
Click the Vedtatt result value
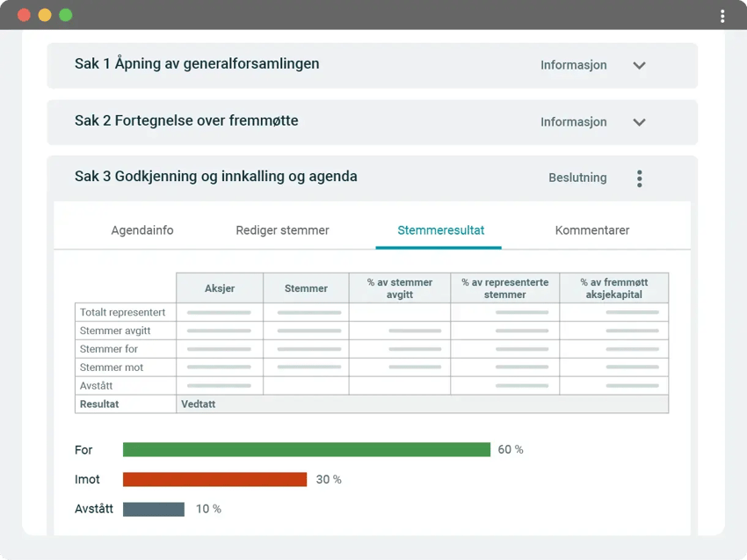click(x=199, y=404)
